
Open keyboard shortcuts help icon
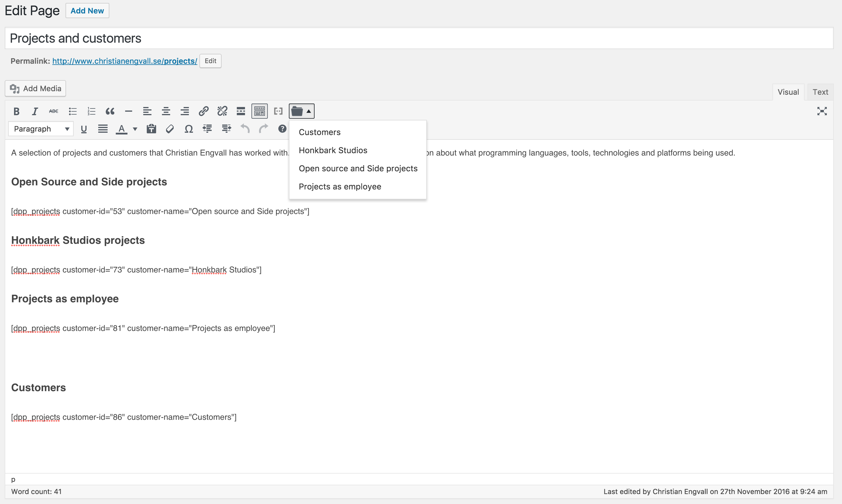click(x=282, y=129)
